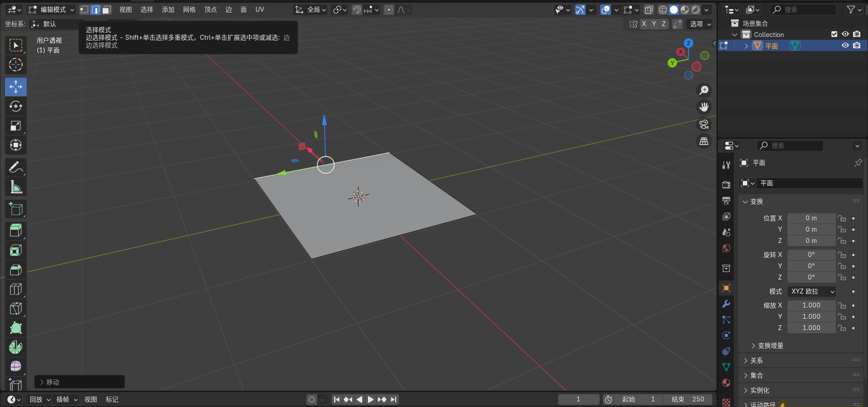Toggle camera view icon in viewport

pyautogui.click(x=704, y=124)
